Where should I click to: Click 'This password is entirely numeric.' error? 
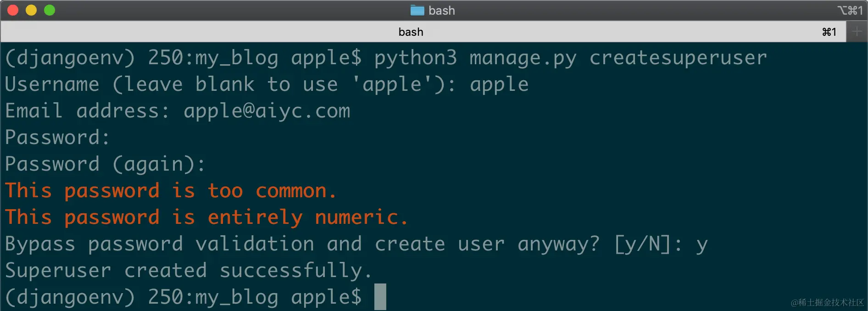pyautogui.click(x=206, y=217)
